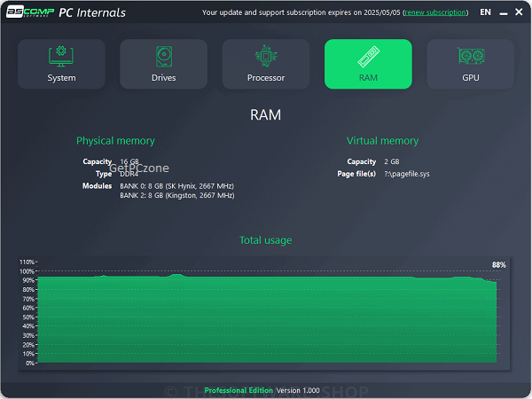This screenshot has width=532, height=399.
Task: Click the Drives hard disk icon
Action: tap(163, 57)
